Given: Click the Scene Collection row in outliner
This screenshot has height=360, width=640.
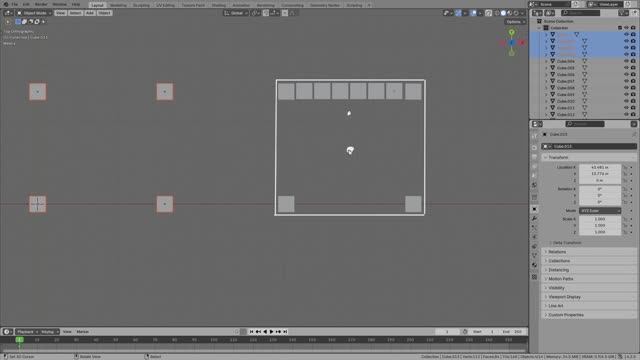Looking at the screenshot, I should click(558, 21).
